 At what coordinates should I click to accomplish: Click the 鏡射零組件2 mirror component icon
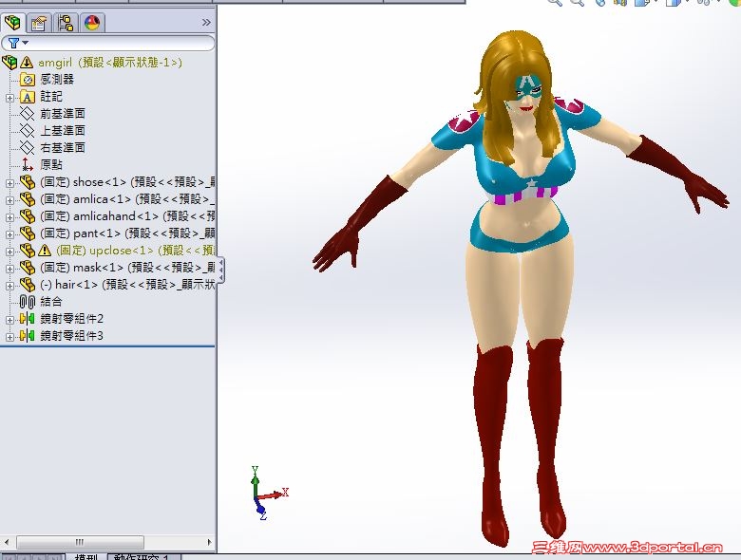point(28,319)
